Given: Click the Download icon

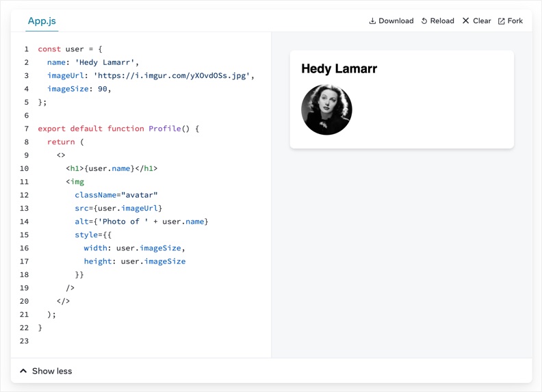Looking at the screenshot, I should click(x=372, y=21).
